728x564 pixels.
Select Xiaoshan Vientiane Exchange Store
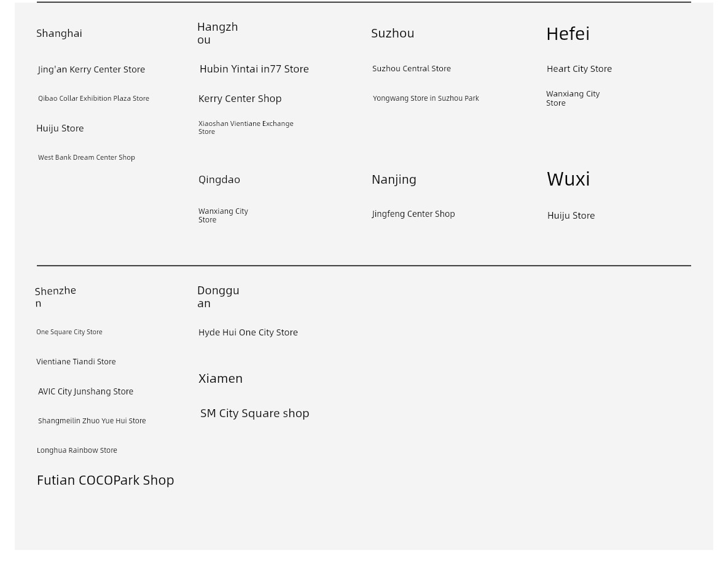(246, 127)
